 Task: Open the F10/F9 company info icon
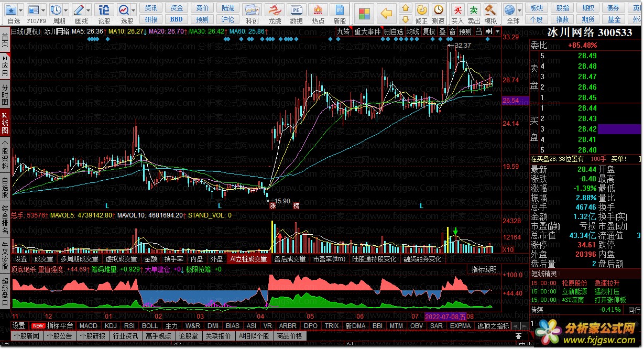pos(33,10)
